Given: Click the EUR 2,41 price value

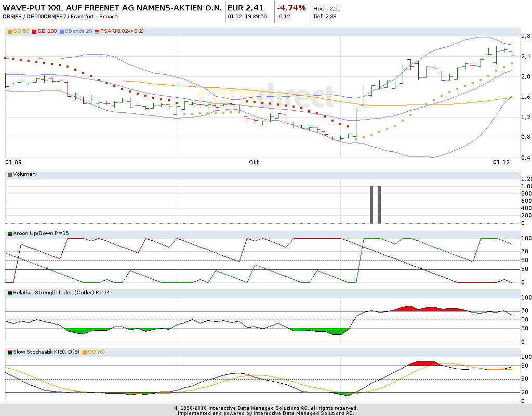Looking at the screenshot, I should 245,8.
